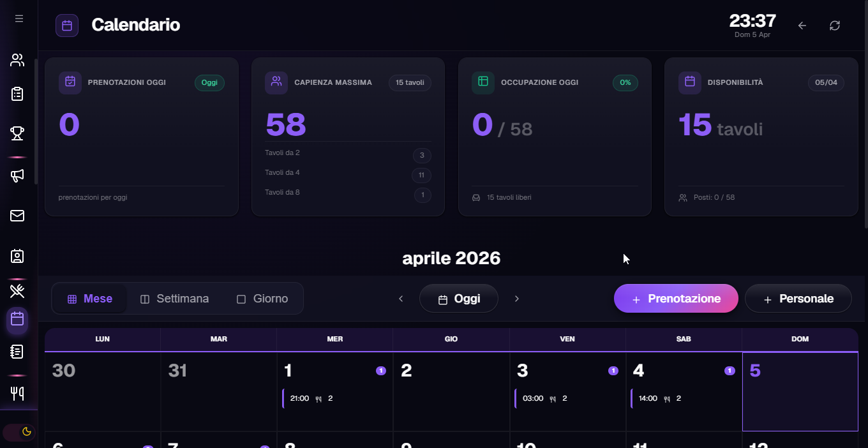This screenshot has width=868, height=448.
Task: Open the 14:00 booking on April 4
Action: 683,398
